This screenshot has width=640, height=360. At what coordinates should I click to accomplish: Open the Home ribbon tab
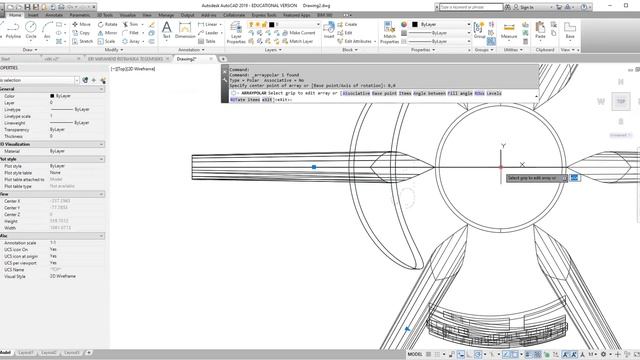(15, 15)
